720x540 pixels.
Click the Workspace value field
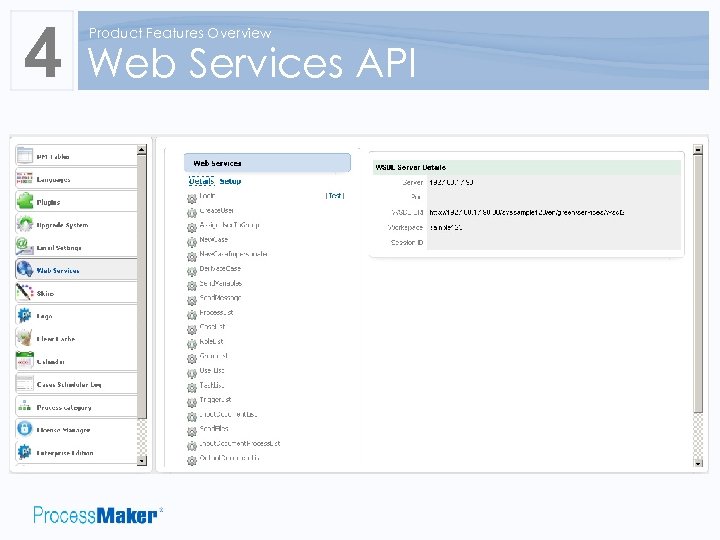click(445, 227)
